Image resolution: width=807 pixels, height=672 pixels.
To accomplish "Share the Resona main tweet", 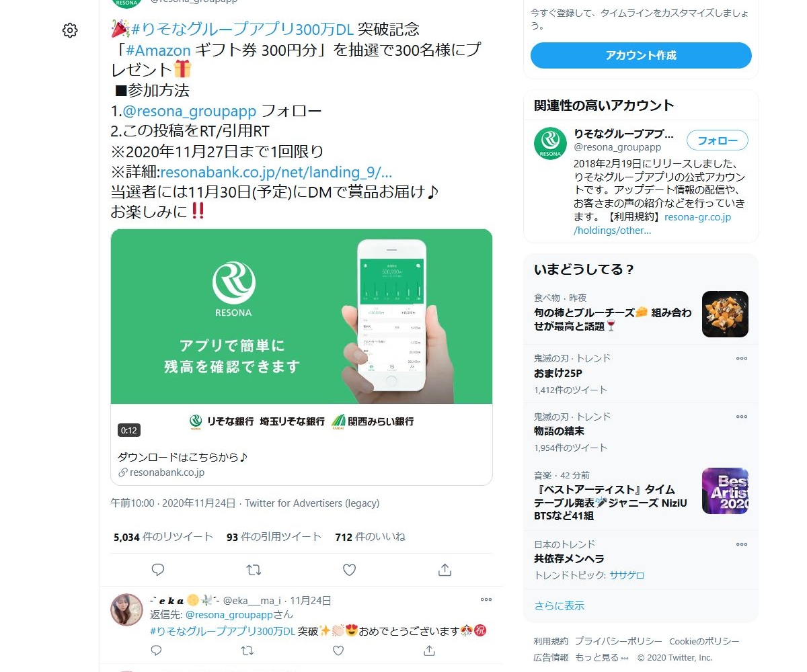I will click(x=445, y=570).
